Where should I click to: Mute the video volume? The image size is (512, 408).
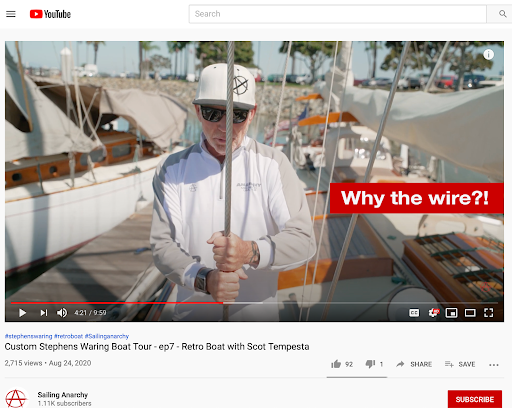point(62,313)
